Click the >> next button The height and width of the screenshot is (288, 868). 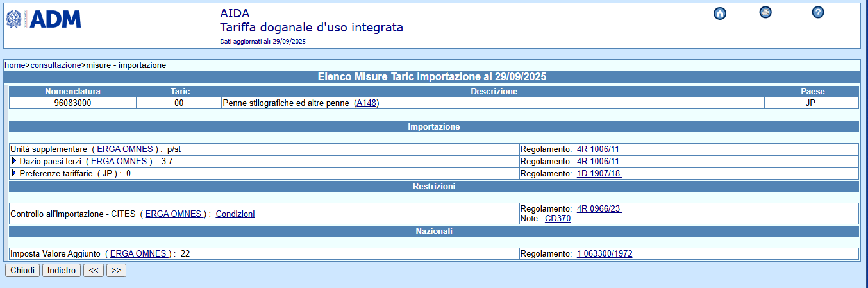pyautogui.click(x=116, y=270)
